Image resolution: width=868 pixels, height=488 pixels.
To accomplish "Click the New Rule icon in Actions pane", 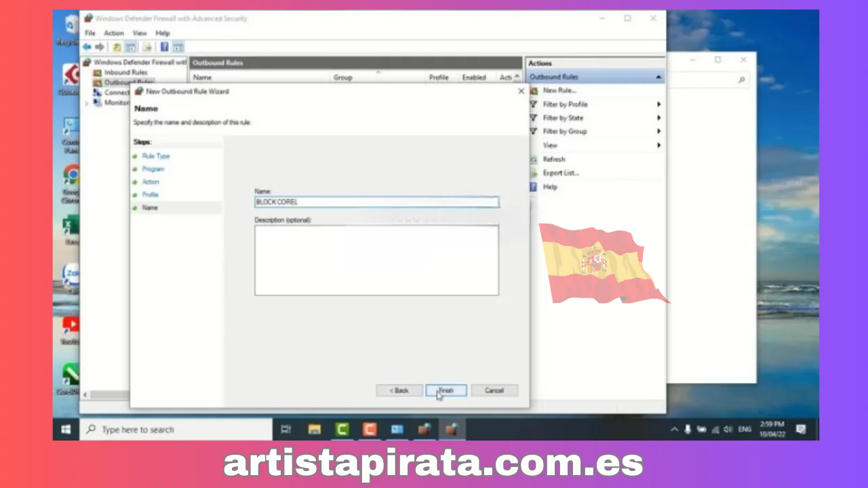I will click(534, 90).
